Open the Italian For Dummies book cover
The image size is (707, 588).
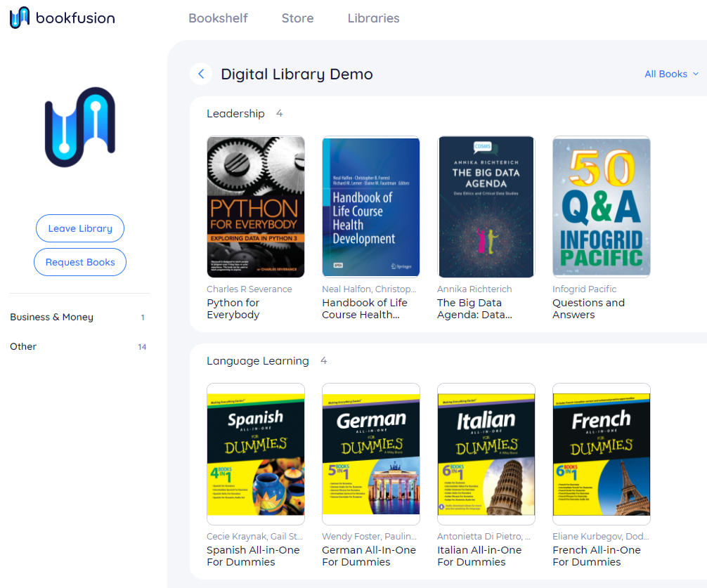pyautogui.click(x=486, y=455)
